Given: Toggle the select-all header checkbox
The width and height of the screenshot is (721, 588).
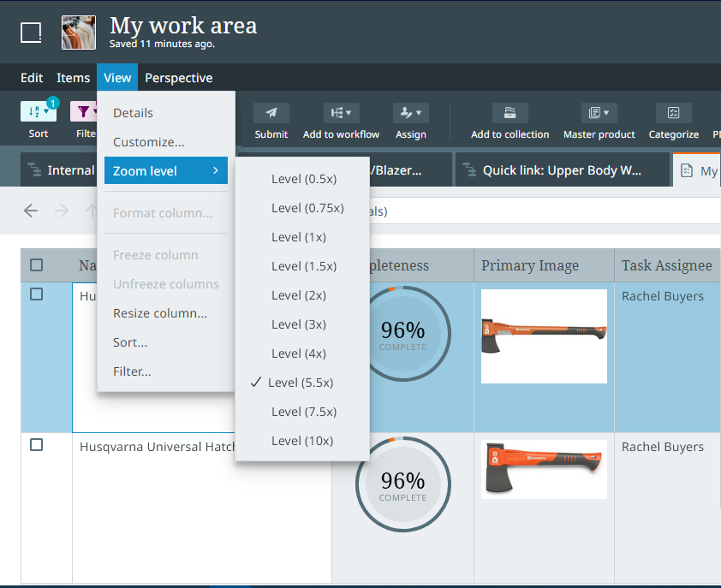Looking at the screenshot, I should coord(37,265).
